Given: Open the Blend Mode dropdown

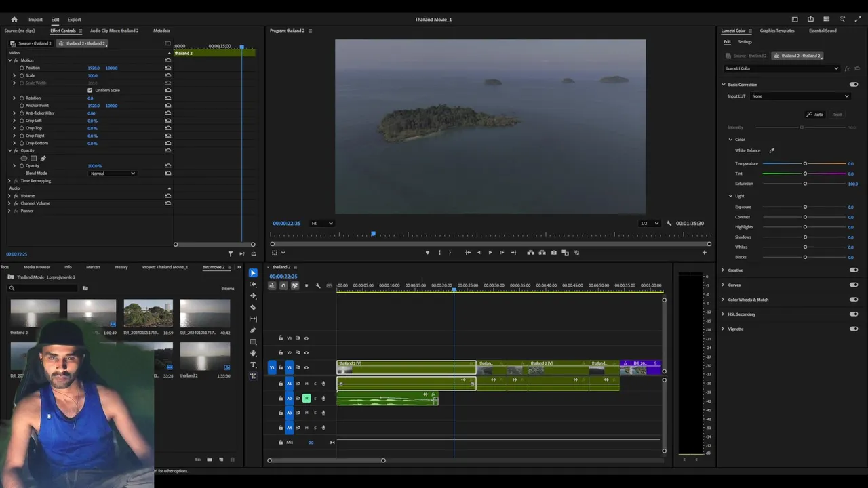Looking at the screenshot, I should [x=113, y=174].
